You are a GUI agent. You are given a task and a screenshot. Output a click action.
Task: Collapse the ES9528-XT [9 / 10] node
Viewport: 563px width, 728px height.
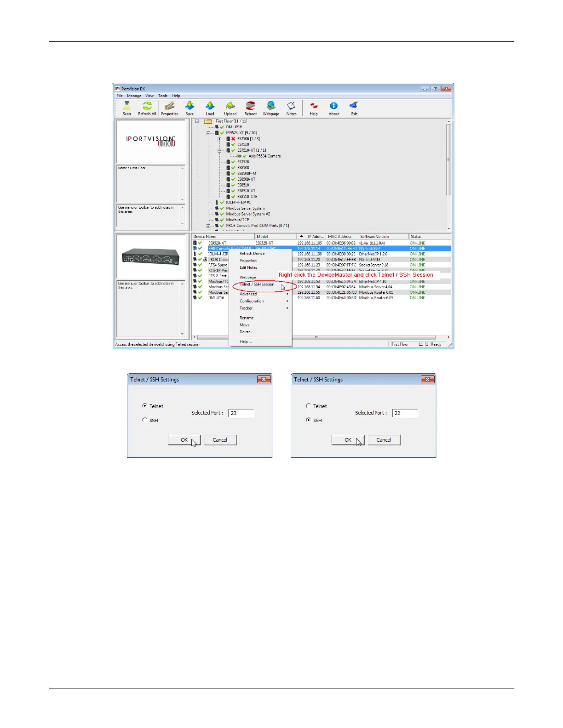[x=208, y=133]
